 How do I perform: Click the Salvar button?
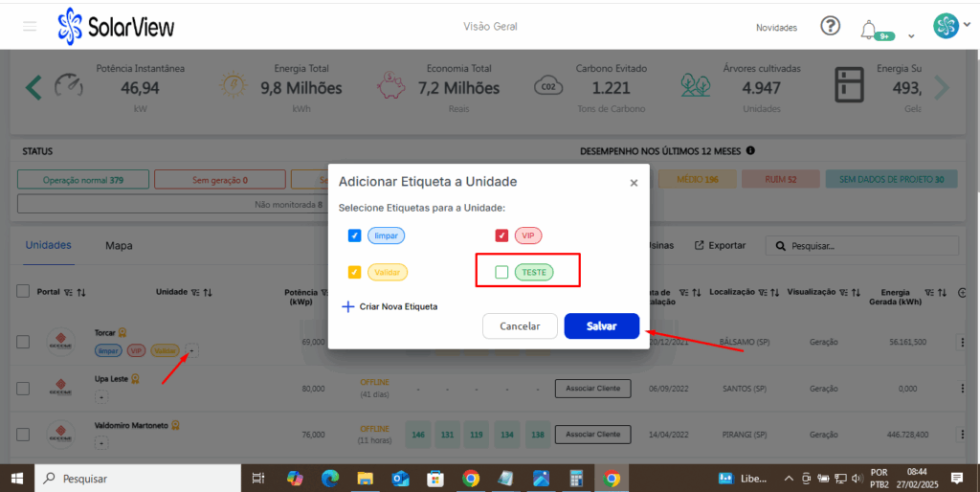(x=601, y=325)
